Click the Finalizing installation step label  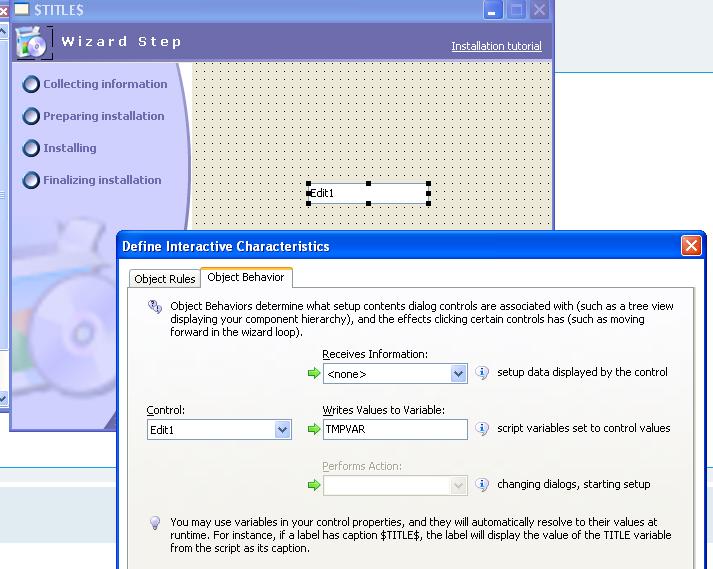tap(102, 180)
